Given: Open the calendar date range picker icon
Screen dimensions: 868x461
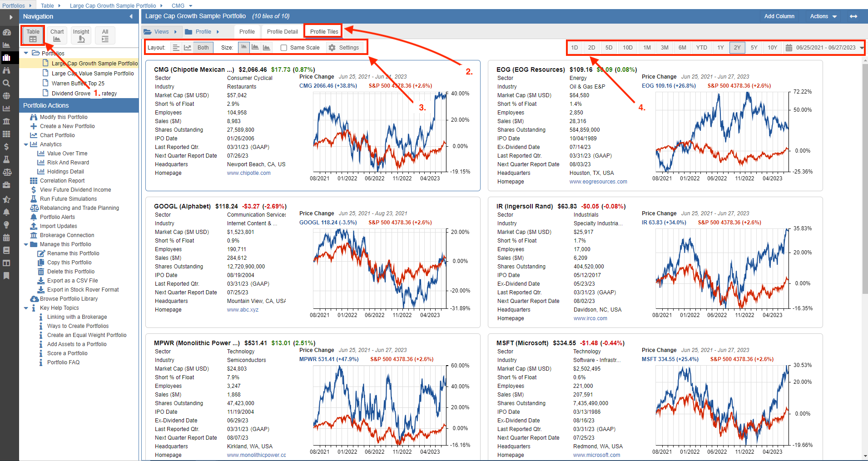Looking at the screenshot, I should click(x=789, y=47).
